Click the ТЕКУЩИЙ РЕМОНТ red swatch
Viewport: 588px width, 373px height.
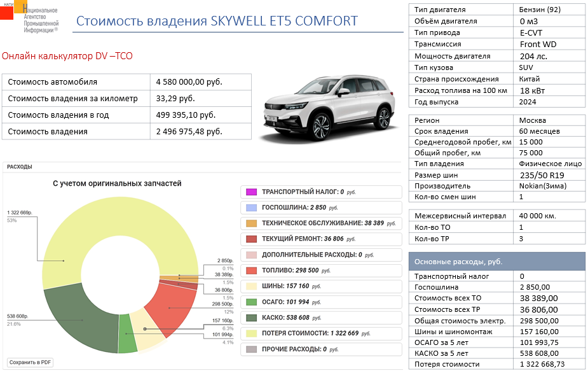[x=251, y=239]
